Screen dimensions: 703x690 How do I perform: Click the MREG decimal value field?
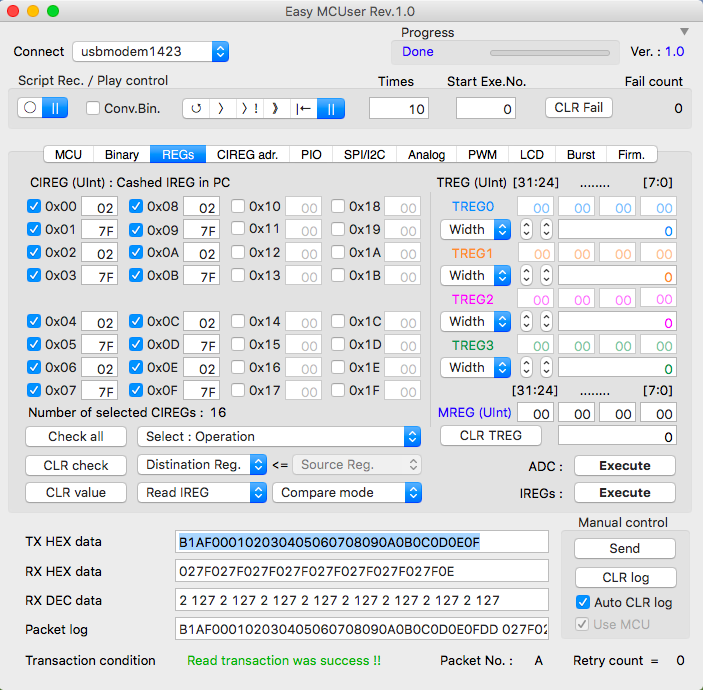pos(617,436)
